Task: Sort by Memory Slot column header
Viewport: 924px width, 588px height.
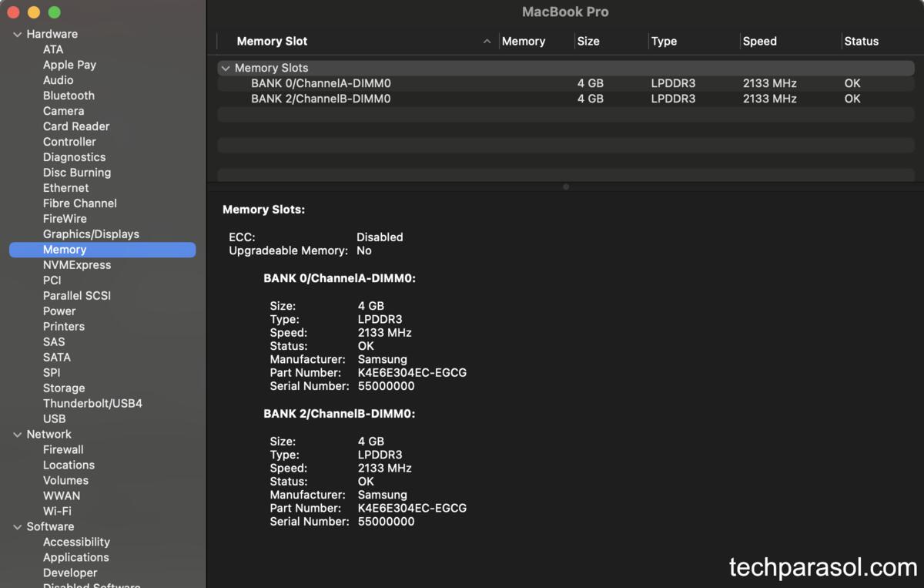Action: [272, 42]
